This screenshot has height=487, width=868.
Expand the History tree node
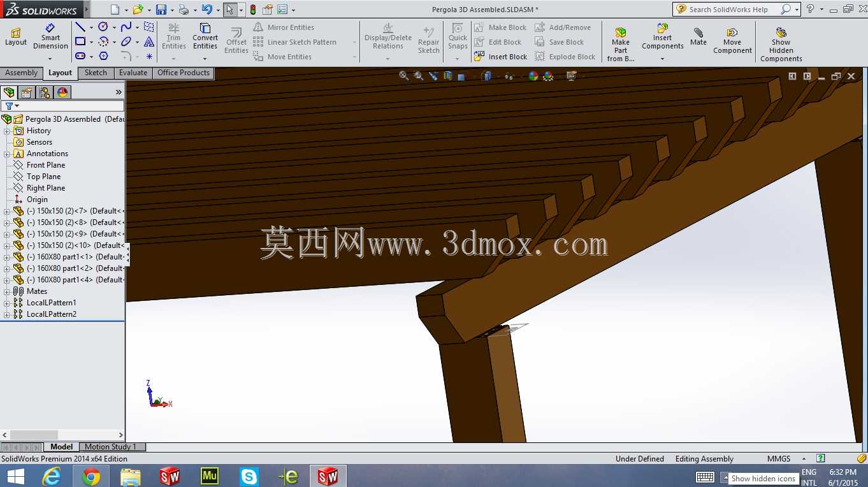7,131
